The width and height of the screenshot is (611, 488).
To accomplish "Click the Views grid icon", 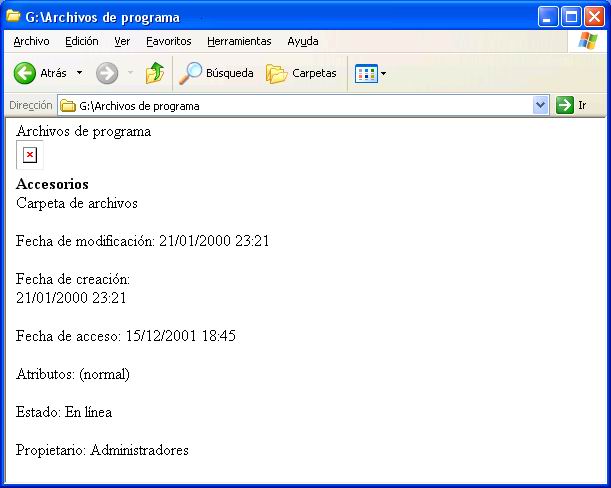I will [x=366, y=73].
